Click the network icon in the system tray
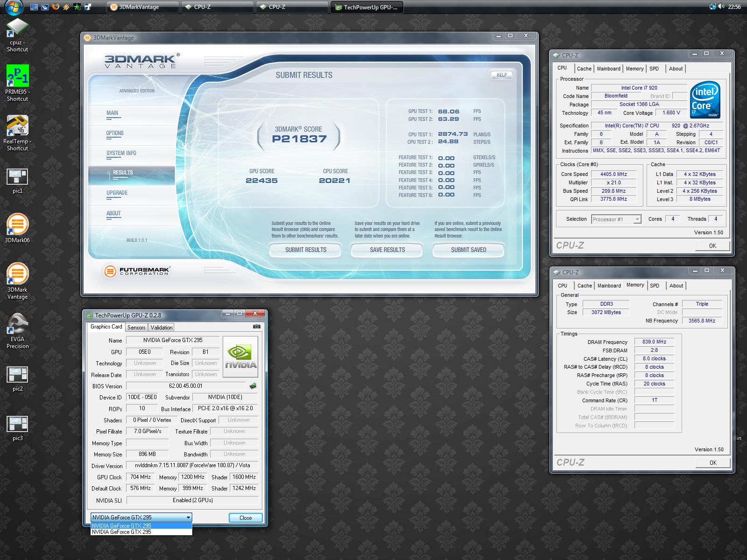 click(x=712, y=7)
